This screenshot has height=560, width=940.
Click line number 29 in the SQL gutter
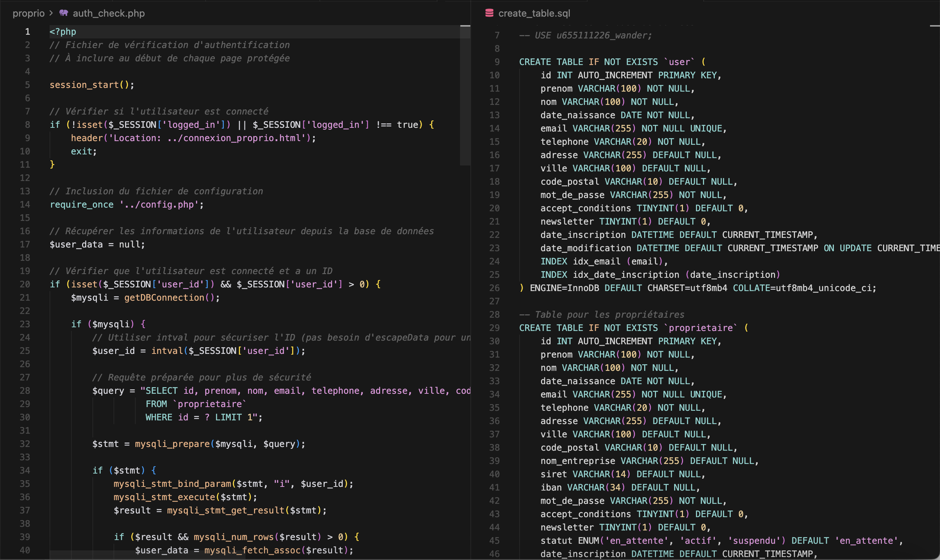[x=494, y=328]
